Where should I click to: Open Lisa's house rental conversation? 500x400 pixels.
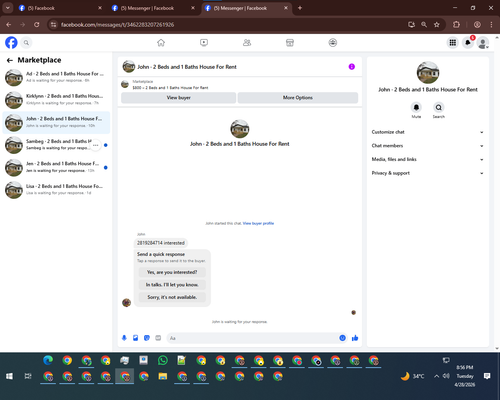click(x=56, y=190)
